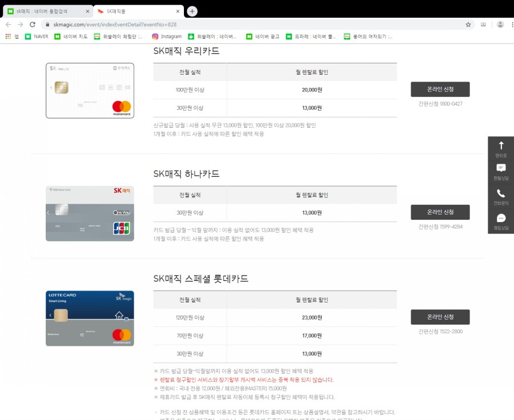Click the 120만원 이상 table cell
The width and height of the screenshot is (514, 420).
point(190,318)
